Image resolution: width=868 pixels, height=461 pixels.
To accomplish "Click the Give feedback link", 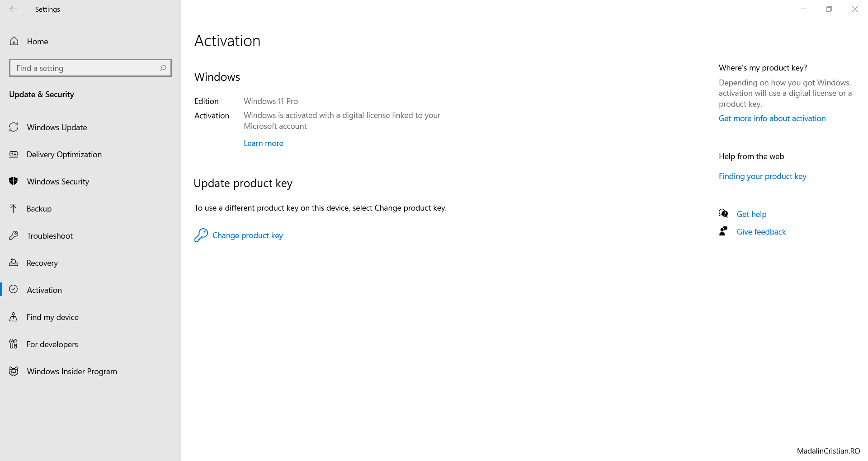I will [761, 232].
